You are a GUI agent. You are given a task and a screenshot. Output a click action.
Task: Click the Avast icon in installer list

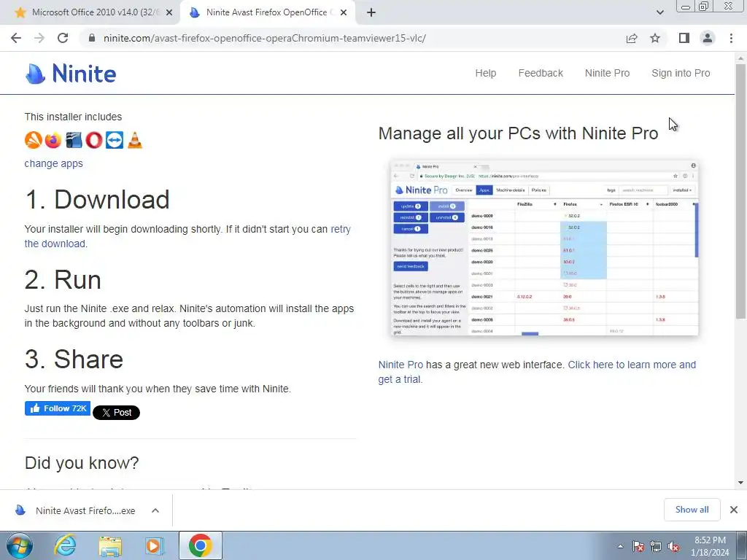click(33, 140)
